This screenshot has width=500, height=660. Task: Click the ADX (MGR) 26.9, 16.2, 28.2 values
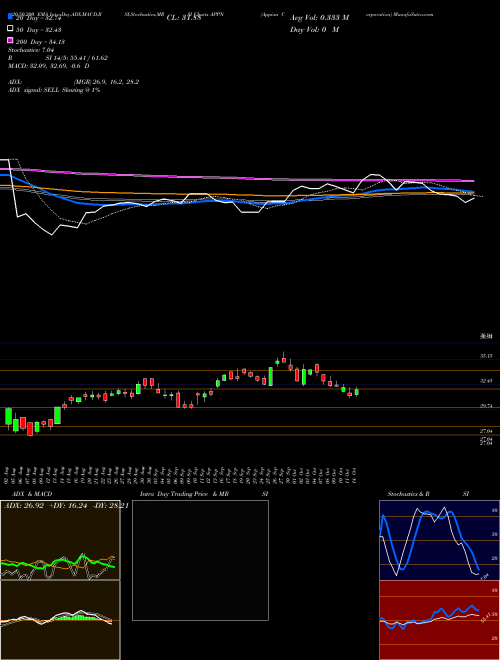[106, 82]
